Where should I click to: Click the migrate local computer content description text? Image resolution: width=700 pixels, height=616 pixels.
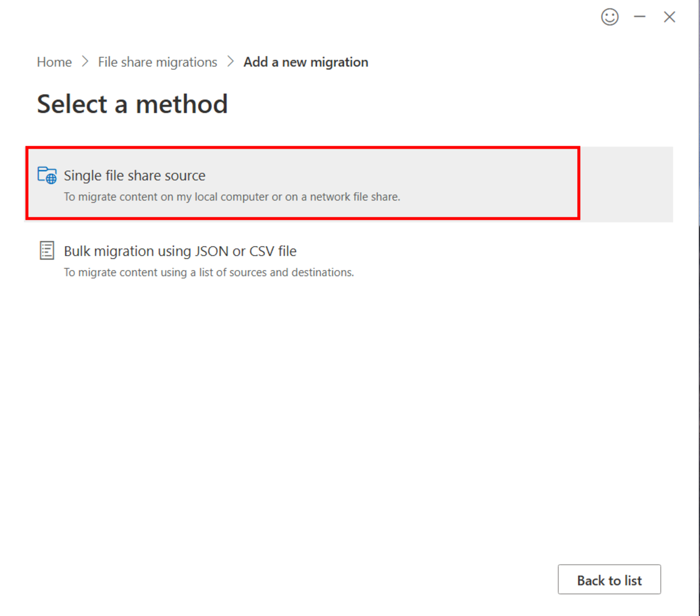pyautogui.click(x=232, y=197)
